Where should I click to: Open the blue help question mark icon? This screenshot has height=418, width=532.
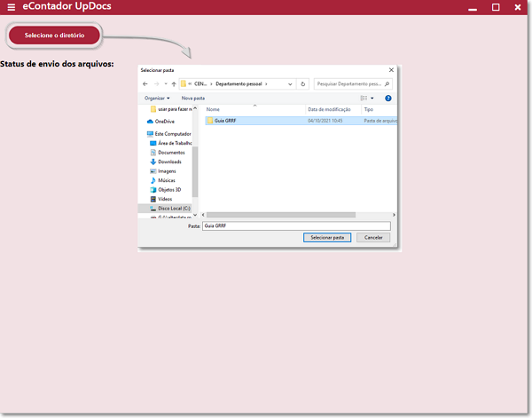pyautogui.click(x=388, y=99)
